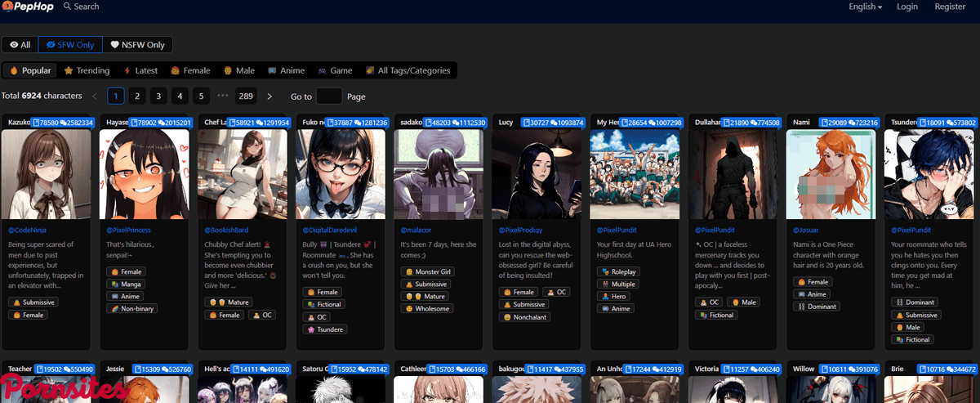Click the Go to page input field
The image size is (980, 403).
[328, 96]
